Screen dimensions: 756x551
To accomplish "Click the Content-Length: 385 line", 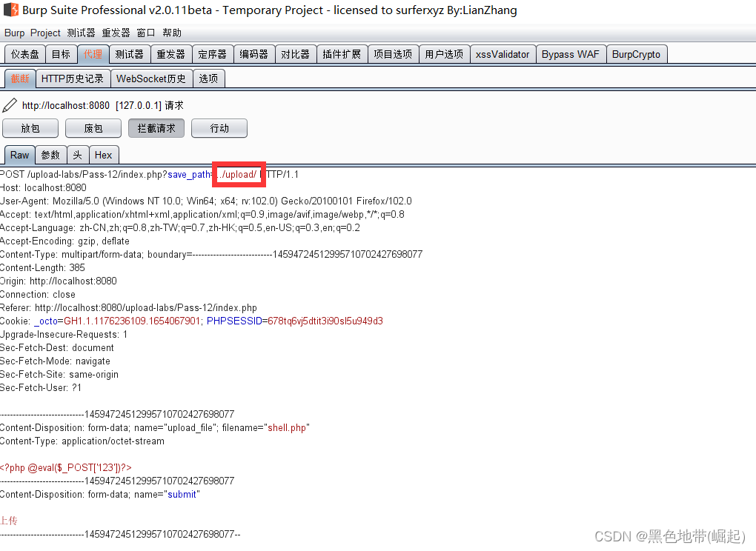I will coord(42,268).
